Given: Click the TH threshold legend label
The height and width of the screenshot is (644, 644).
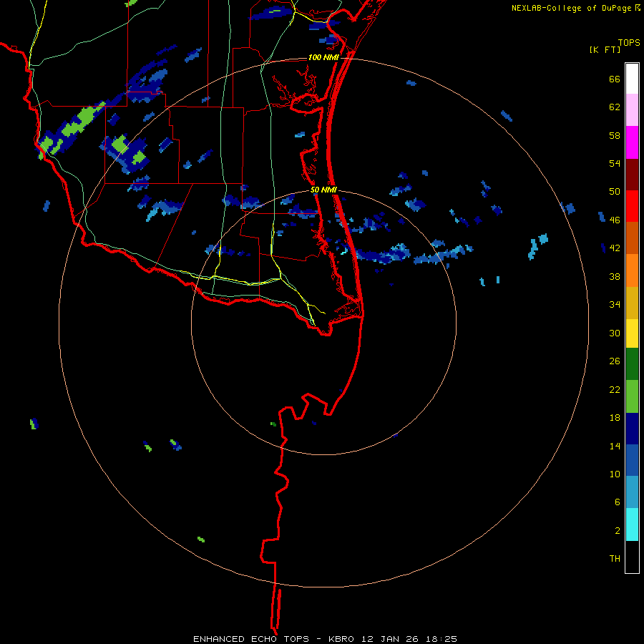Looking at the screenshot, I should [615, 559].
